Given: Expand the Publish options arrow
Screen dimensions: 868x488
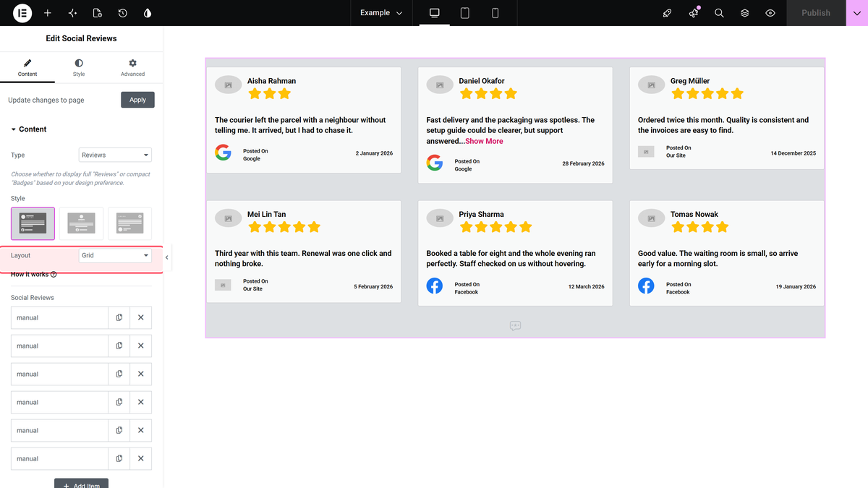Looking at the screenshot, I should point(856,13).
